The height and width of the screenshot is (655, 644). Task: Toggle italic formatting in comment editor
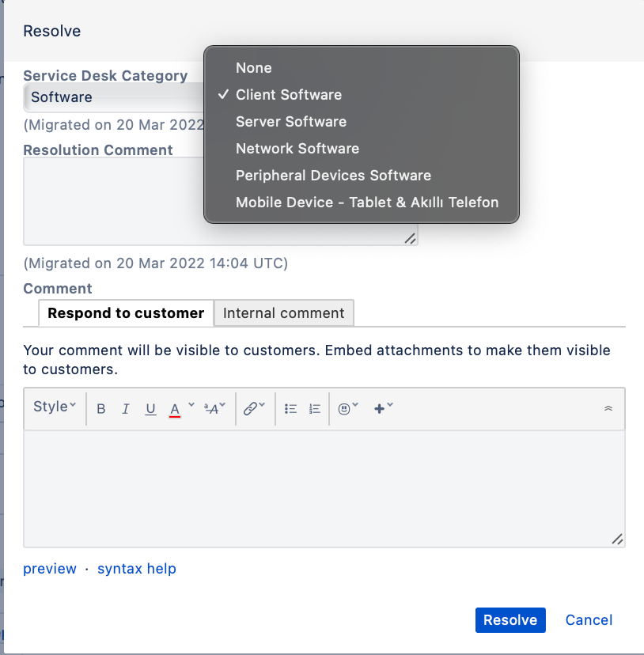[125, 408]
